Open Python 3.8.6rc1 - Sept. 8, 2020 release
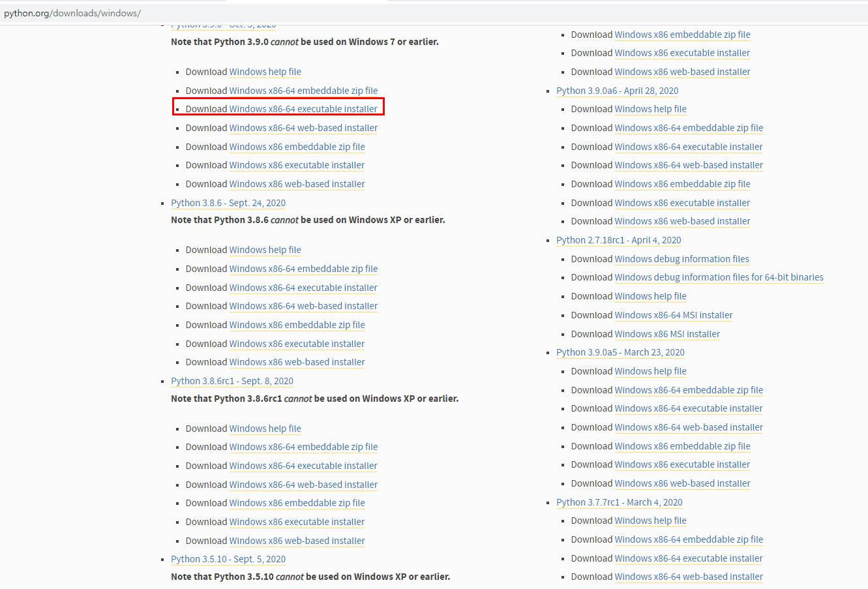868x589 pixels. [x=232, y=381]
